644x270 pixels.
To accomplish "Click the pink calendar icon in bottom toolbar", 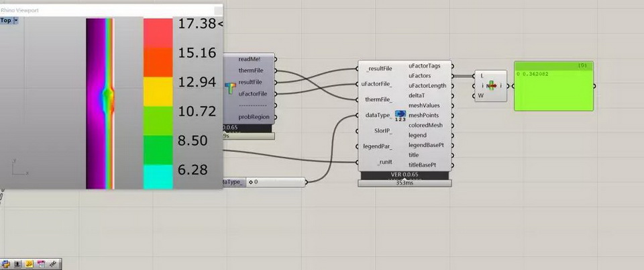I will tap(41, 264).
